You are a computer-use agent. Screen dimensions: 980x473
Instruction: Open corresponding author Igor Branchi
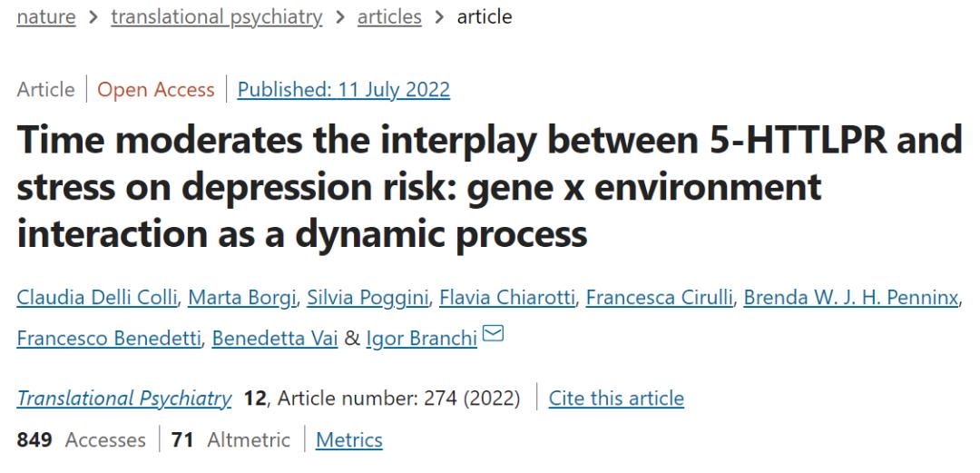click(x=421, y=339)
